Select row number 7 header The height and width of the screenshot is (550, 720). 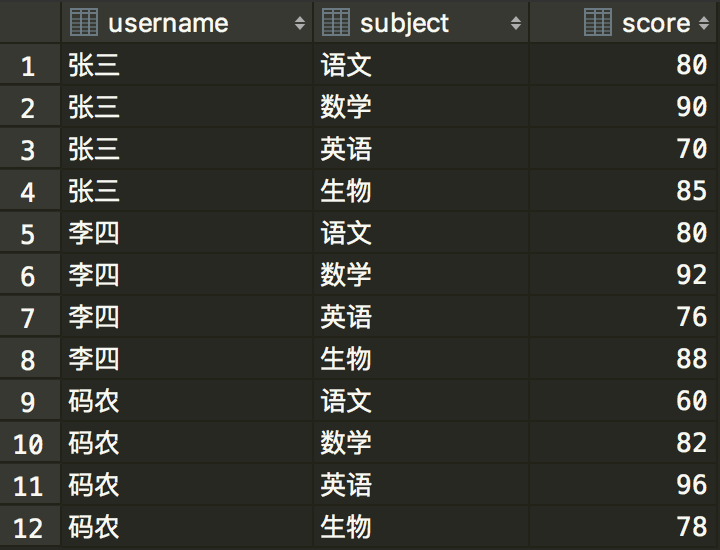tap(30, 317)
